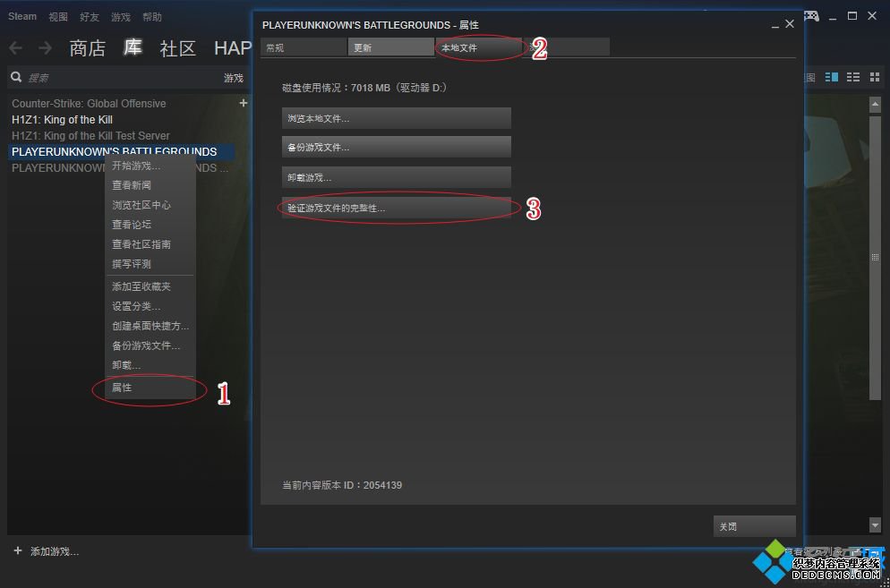Switch library to detail view icon
The image size is (890, 588).
pos(832,77)
